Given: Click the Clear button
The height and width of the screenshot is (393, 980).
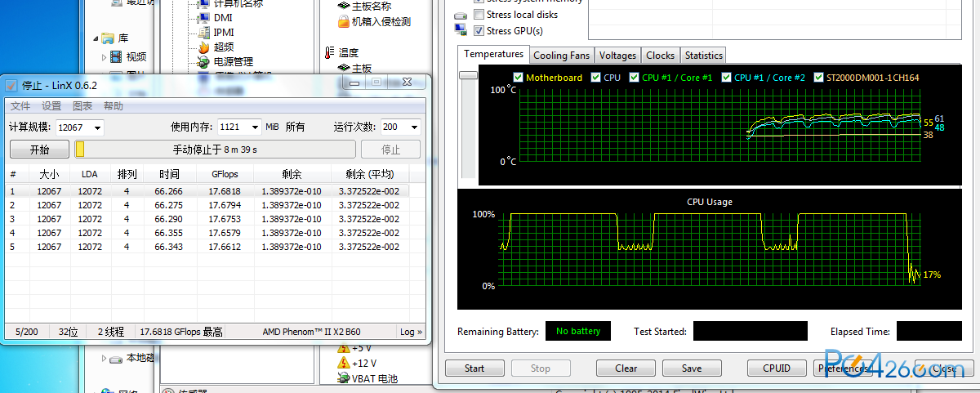Looking at the screenshot, I should click(x=626, y=368).
